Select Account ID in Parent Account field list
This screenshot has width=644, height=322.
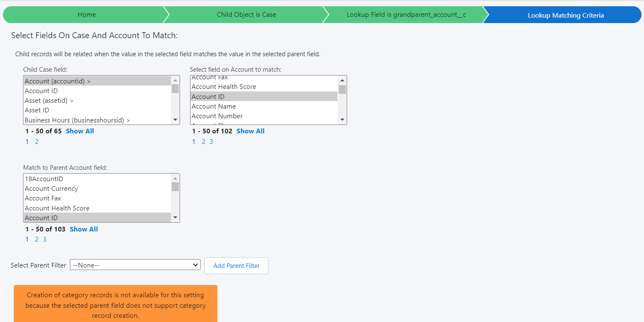(x=97, y=218)
